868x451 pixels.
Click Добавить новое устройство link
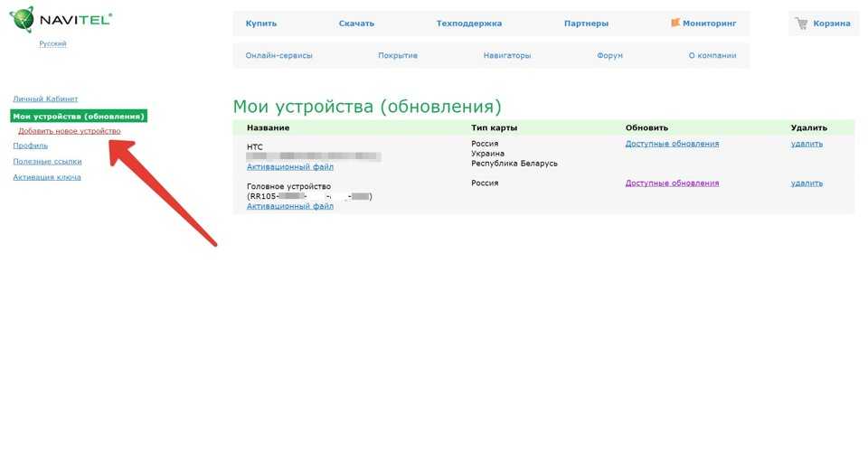[x=70, y=131]
